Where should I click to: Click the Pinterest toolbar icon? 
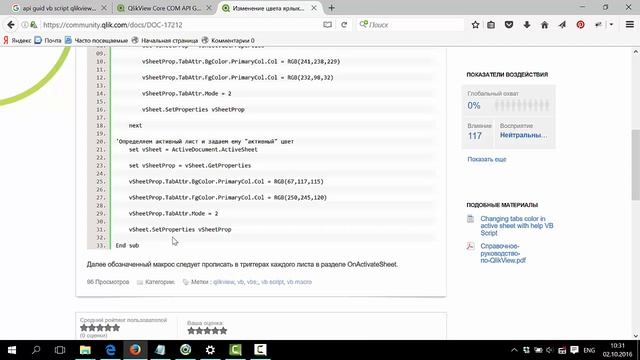tap(580, 25)
